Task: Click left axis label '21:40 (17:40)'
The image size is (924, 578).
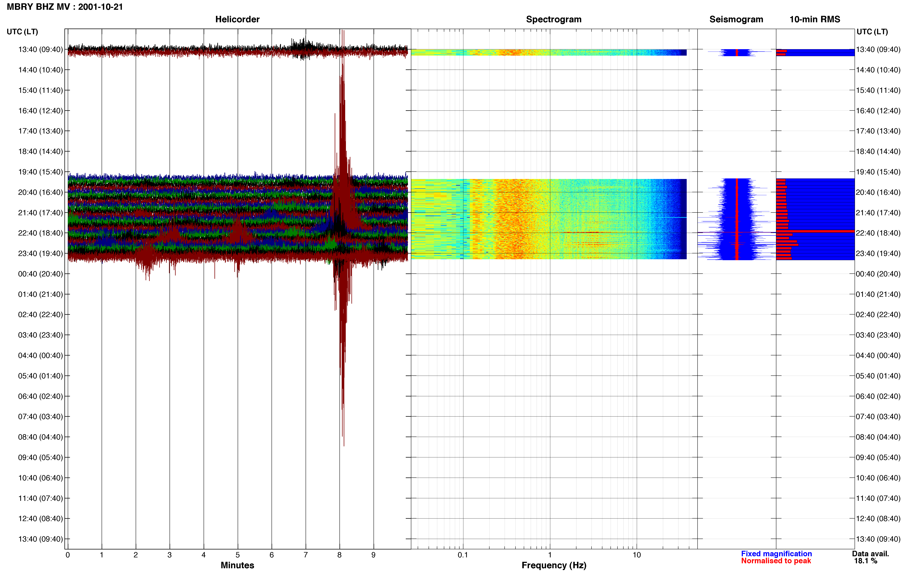Action: [x=41, y=212]
